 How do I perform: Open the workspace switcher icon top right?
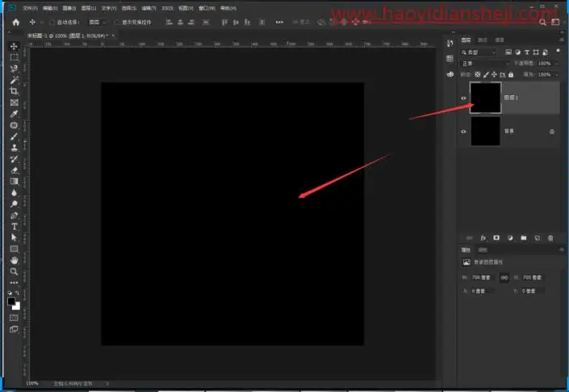click(555, 22)
